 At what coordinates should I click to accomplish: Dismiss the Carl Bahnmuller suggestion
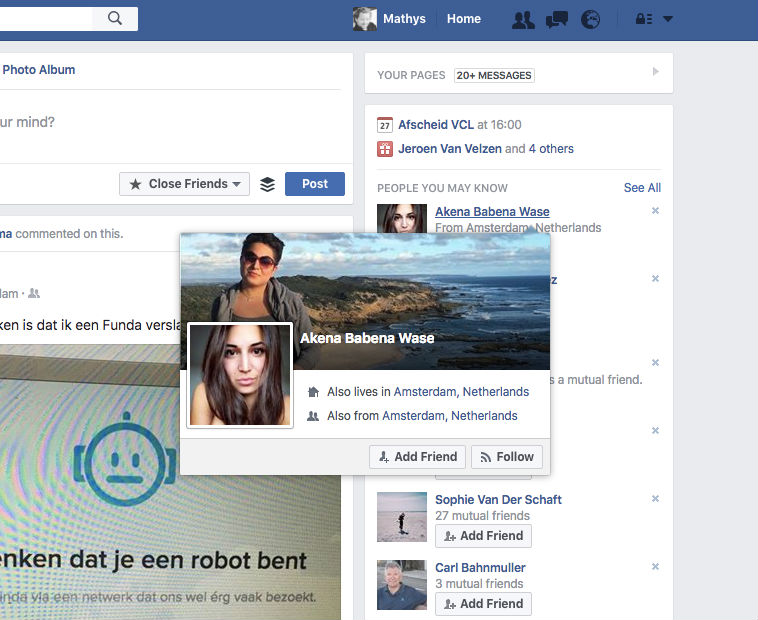click(655, 567)
